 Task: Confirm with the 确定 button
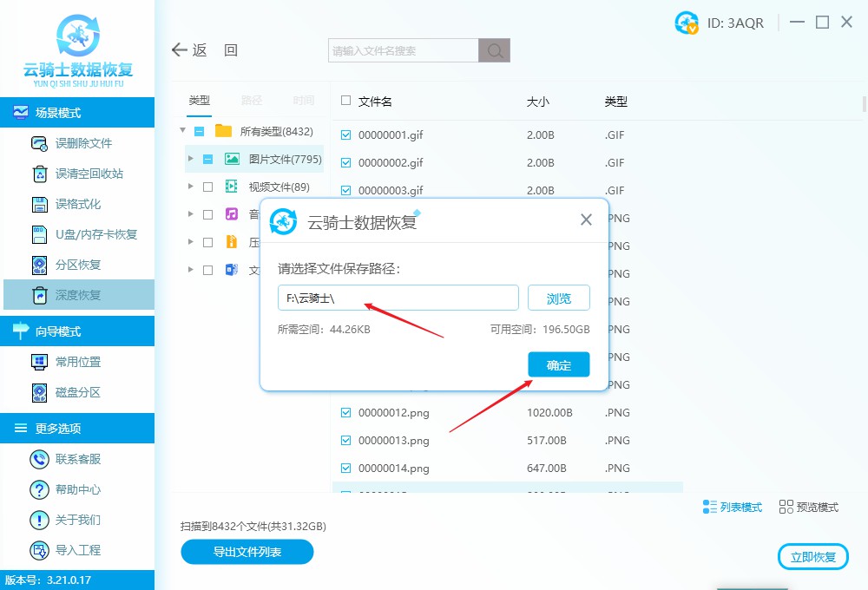pyautogui.click(x=558, y=364)
